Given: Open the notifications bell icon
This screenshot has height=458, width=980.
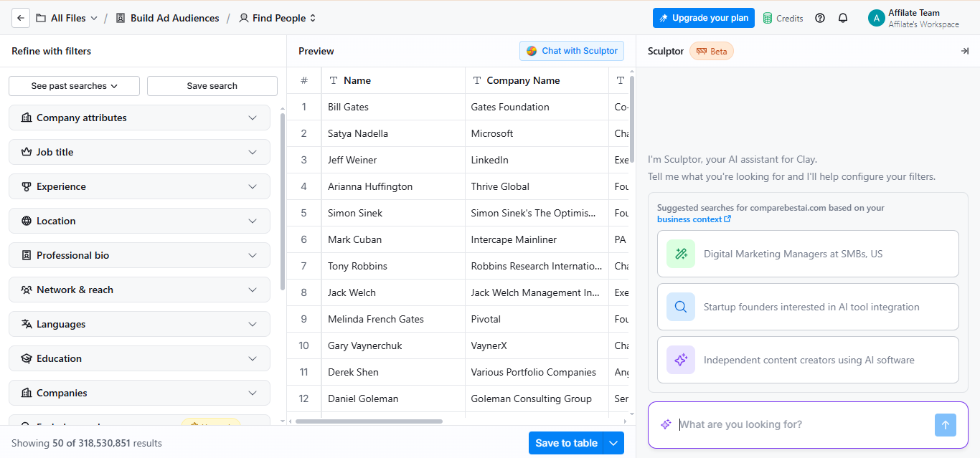Looking at the screenshot, I should pos(843,18).
